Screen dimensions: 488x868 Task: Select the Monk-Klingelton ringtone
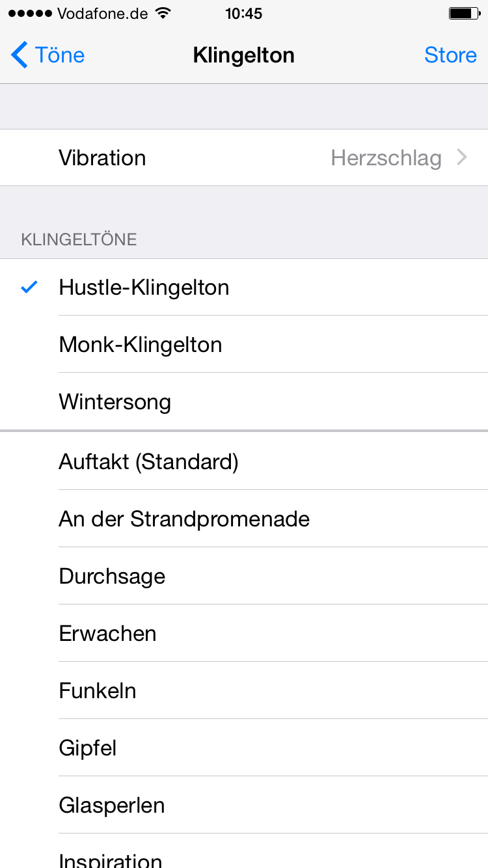pyautogui.click(x=141, y=344)
